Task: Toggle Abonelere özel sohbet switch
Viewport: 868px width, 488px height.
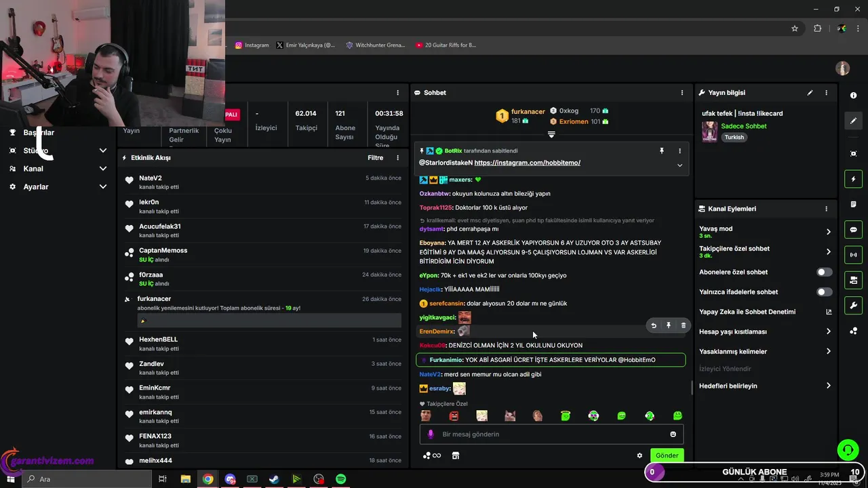Action: [824, 272]
